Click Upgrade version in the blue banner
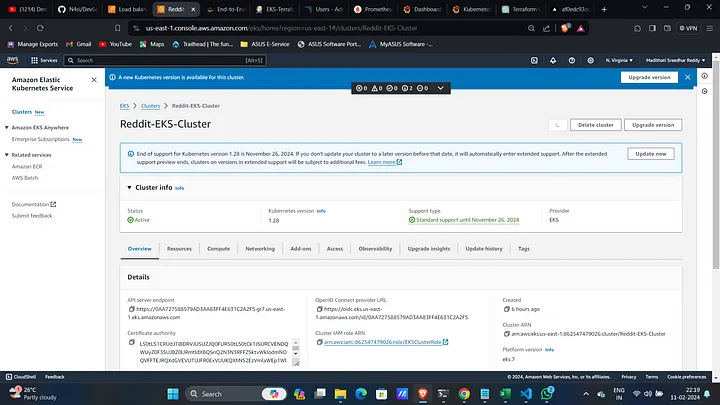The height and width of the screenshot is (405, 720). point(649,77)
